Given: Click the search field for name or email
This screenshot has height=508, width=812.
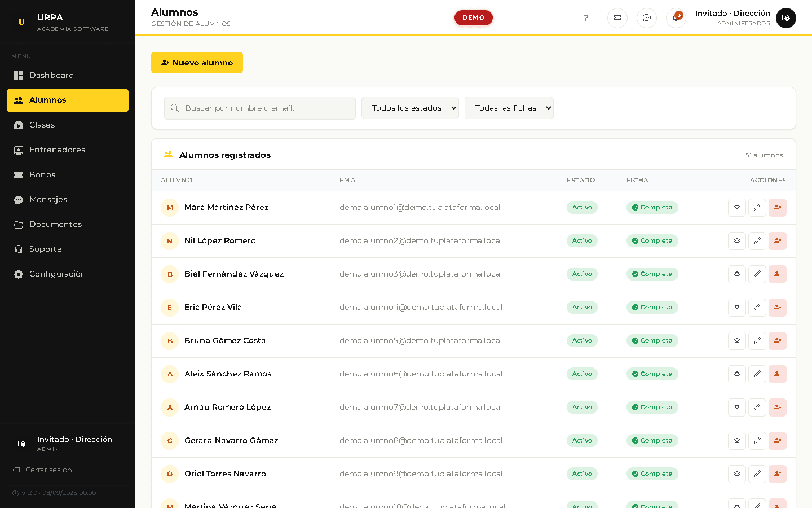Looking at the screenshot, I should pyautogui.click(x=260, y=108).
